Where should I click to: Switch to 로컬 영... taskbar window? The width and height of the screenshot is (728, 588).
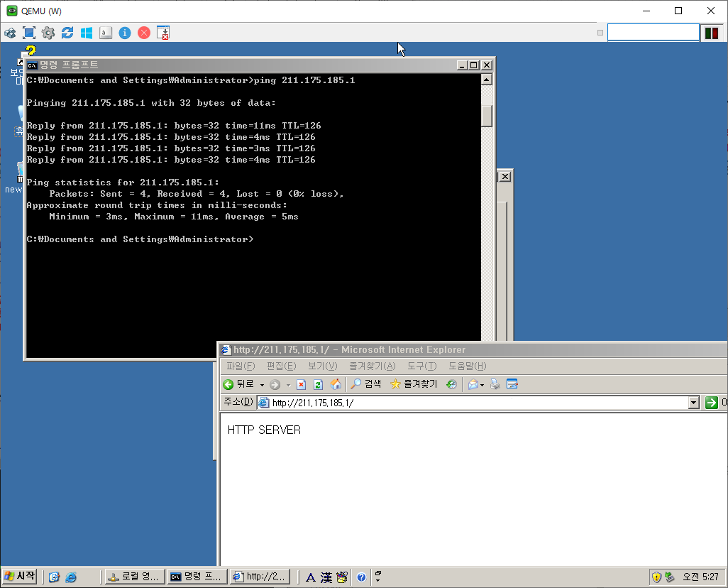[x=135, y=577]
